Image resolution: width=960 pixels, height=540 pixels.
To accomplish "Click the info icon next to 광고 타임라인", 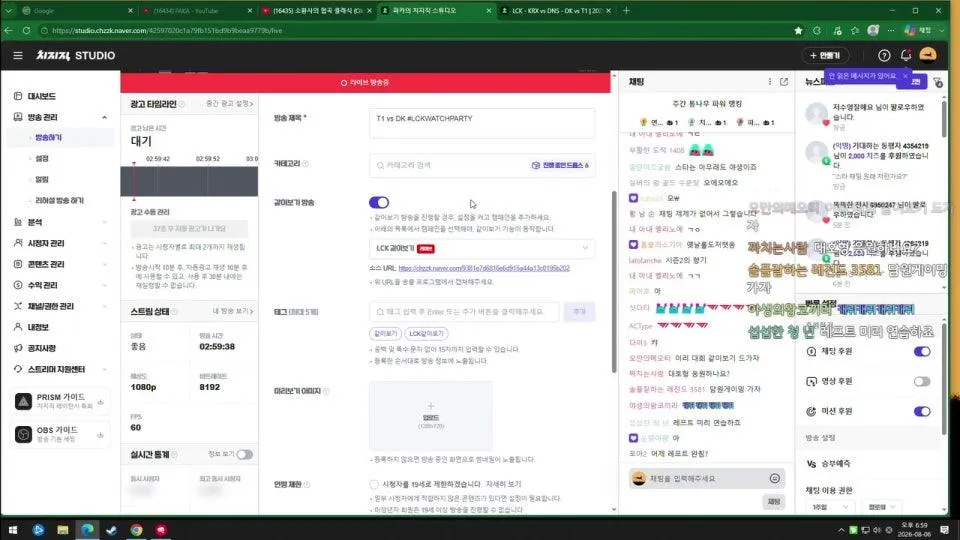I will (x=182, y=104).
